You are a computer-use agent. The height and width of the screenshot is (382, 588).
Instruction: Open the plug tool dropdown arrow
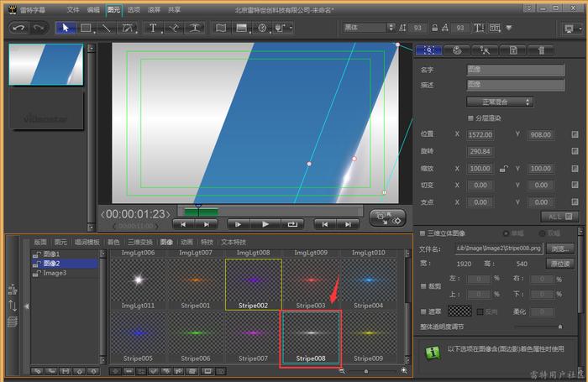(291, 28)
